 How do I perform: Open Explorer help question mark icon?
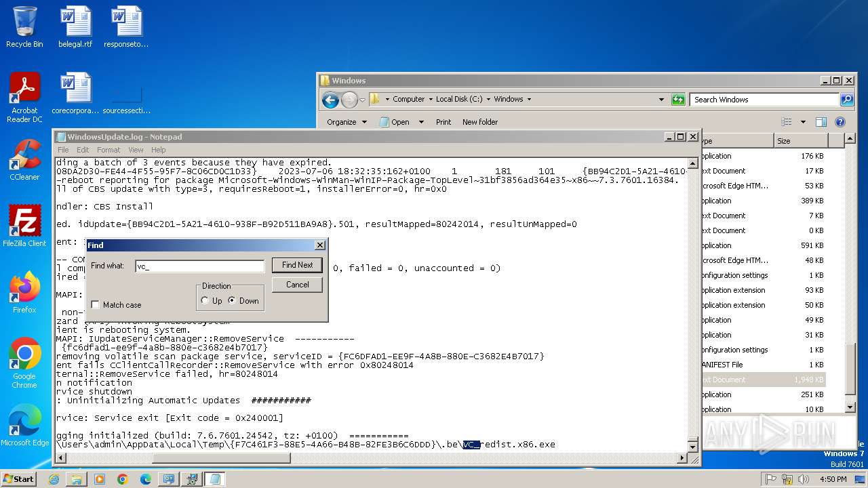[840, 122]
